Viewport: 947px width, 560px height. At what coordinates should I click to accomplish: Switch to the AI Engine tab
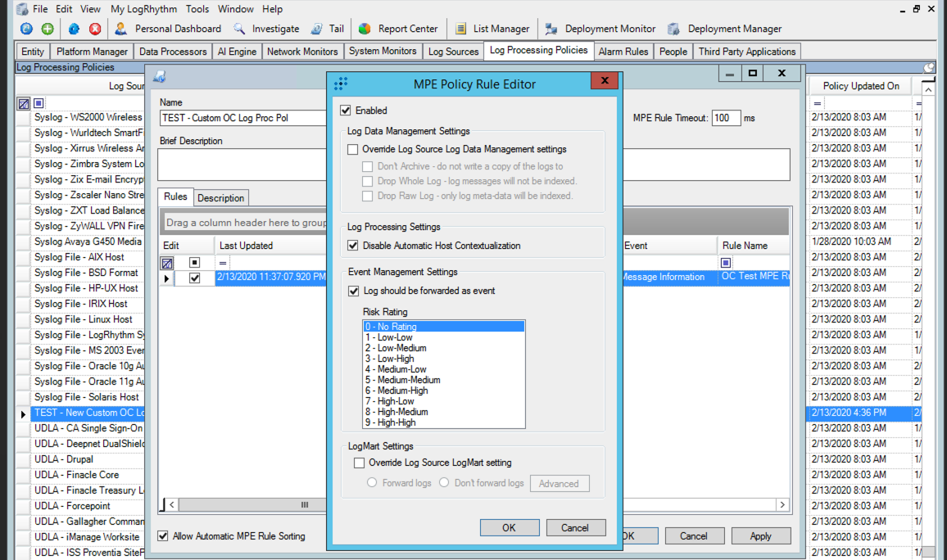pos(237,52)
